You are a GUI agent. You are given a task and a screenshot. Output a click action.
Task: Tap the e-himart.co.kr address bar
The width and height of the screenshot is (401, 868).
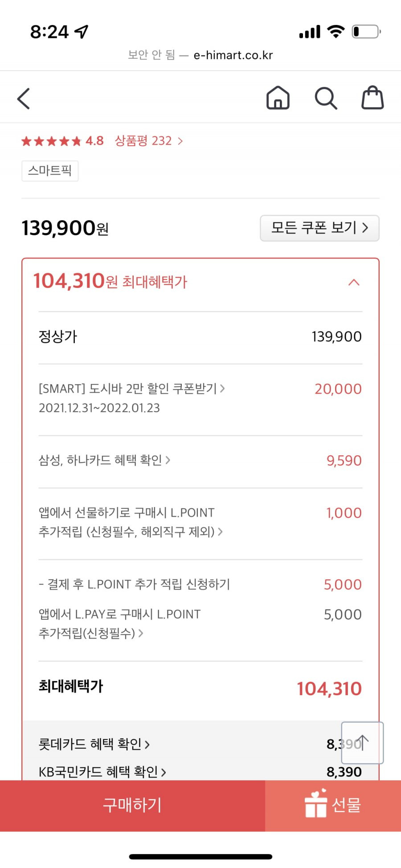[200, 55]
